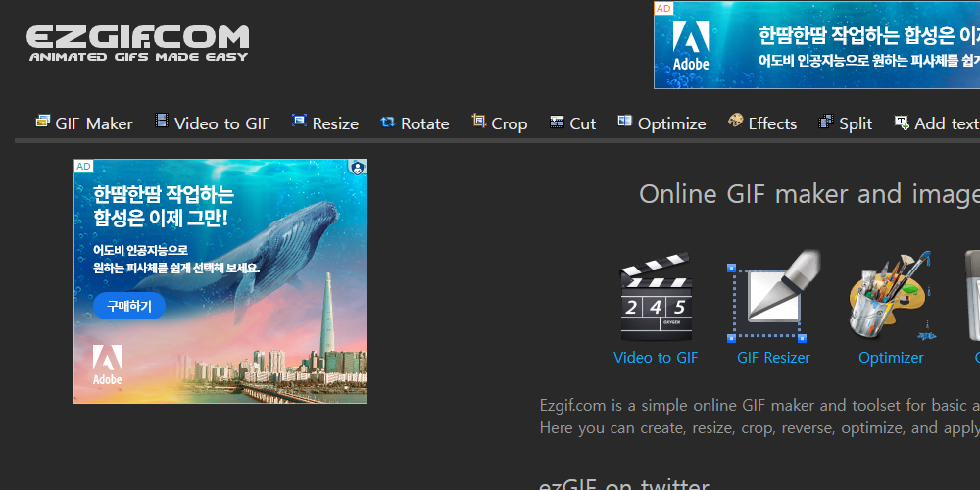Click the 'Here you can create, resize, crop' text

tap(759, 428)
